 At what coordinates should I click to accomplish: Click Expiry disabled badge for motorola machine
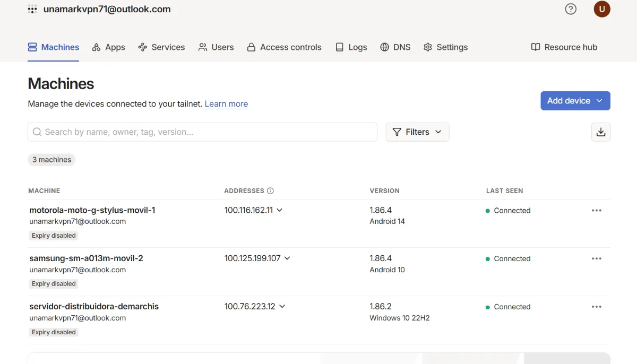(x=54, y=236)
